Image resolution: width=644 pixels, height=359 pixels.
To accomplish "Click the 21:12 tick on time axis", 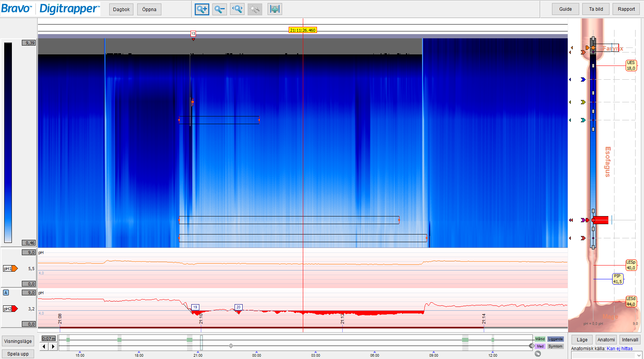I will pyautogui.click(x=342, y=319).
